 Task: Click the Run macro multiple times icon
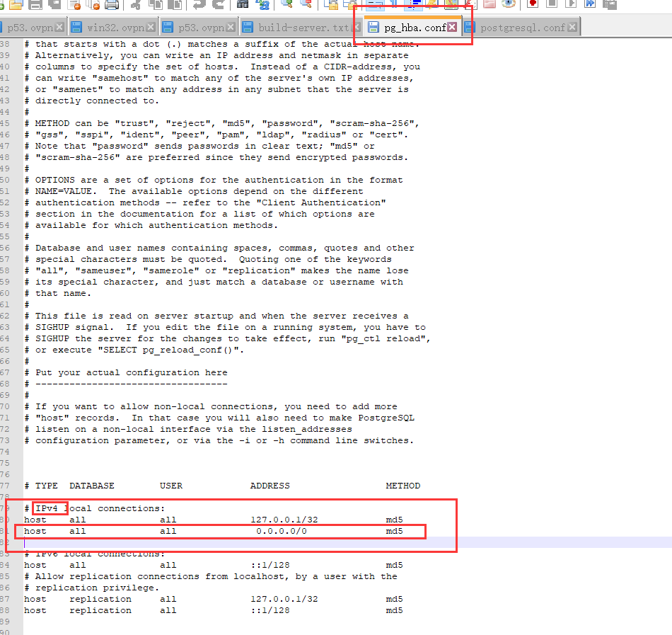pyautogui.click(x=590, y=4)
